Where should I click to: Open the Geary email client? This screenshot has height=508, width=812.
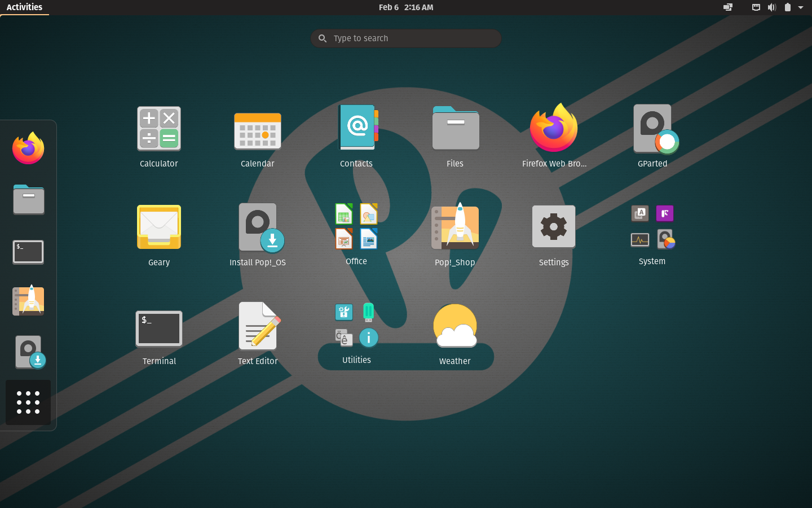coord(158,227)
